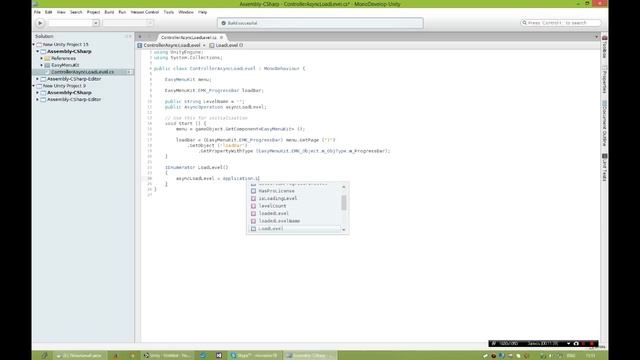Click the Build successful status field

320,23
